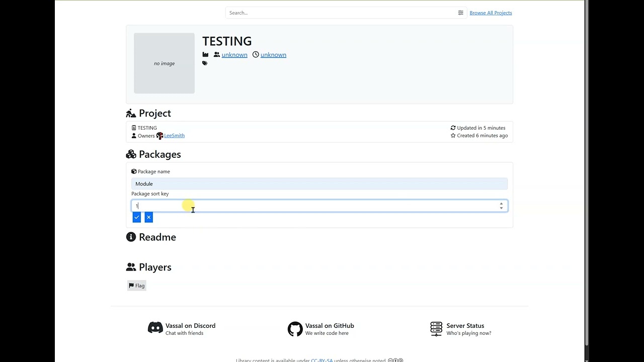Cancel package edit with X button

[x=148, y=217]
